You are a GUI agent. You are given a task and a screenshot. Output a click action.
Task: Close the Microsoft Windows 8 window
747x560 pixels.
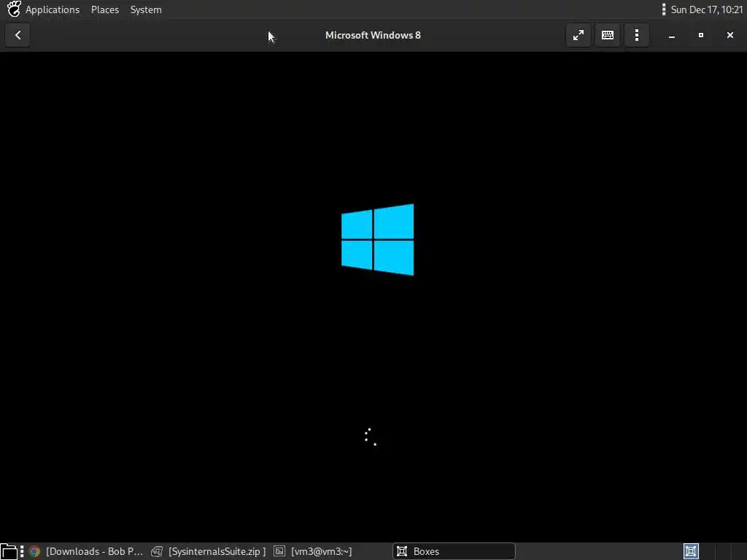[x=729, y=35]
